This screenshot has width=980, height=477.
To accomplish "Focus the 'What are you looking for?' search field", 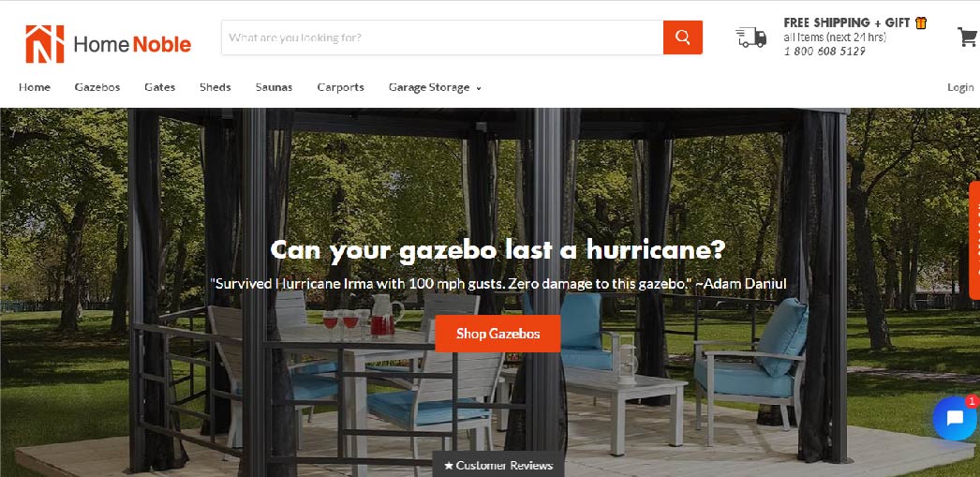I will [x=442, y=37].
